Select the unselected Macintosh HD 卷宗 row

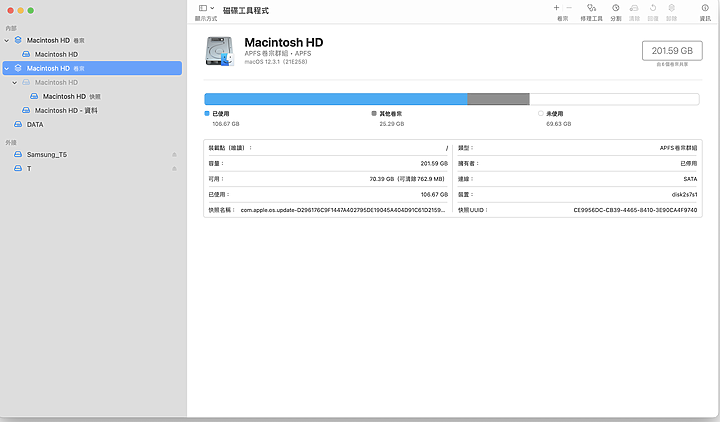(92, 40)
